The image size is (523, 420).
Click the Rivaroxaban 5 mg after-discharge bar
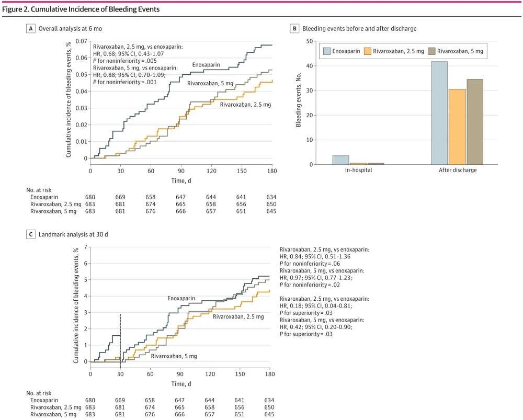tap(475, 122)
